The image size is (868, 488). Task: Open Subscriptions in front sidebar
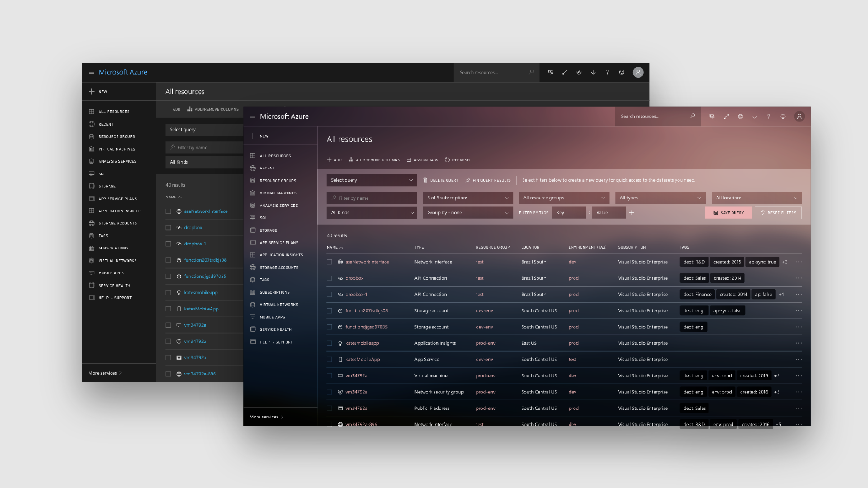click(x=270, y=292)
